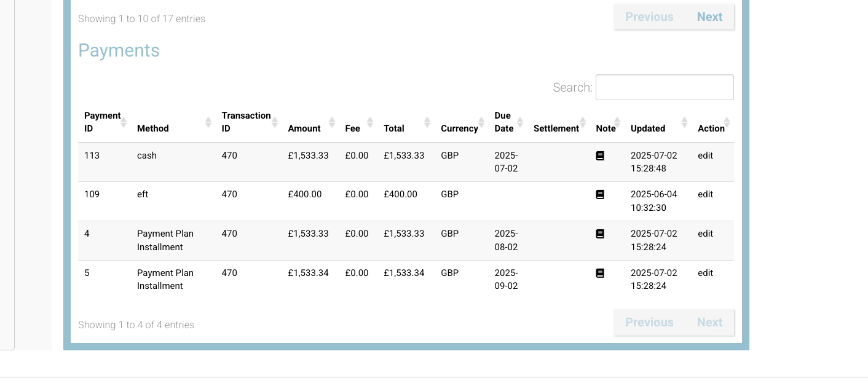Open note icon for payment 5
The width and height of the screenshot is (868, 386).
click(x=600, y=274)
